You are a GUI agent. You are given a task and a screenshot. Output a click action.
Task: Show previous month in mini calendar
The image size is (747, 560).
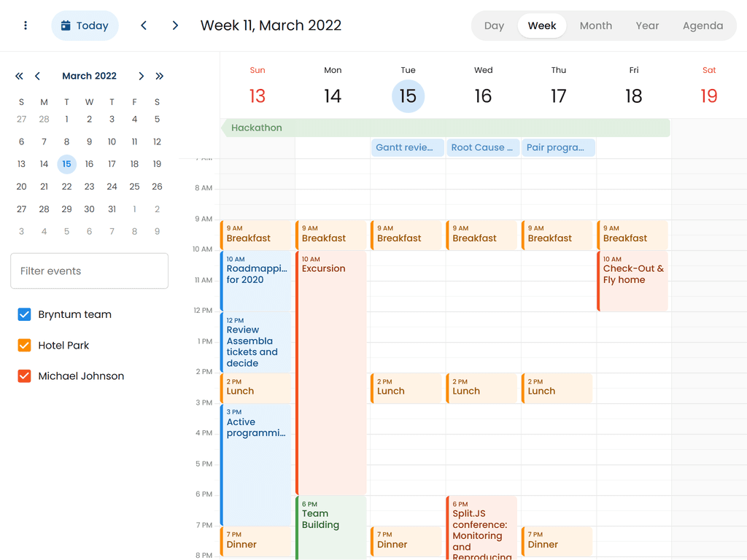point(37,76)
